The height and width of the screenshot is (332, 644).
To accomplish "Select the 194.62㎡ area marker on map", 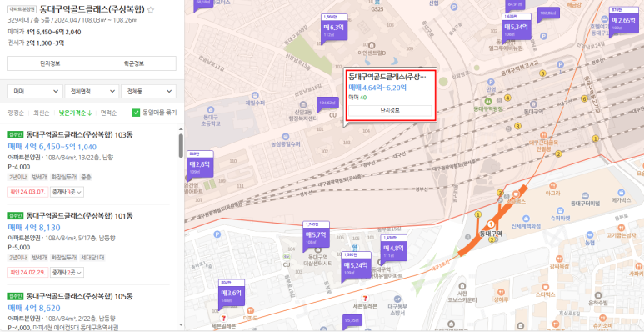I will (327, 103).
